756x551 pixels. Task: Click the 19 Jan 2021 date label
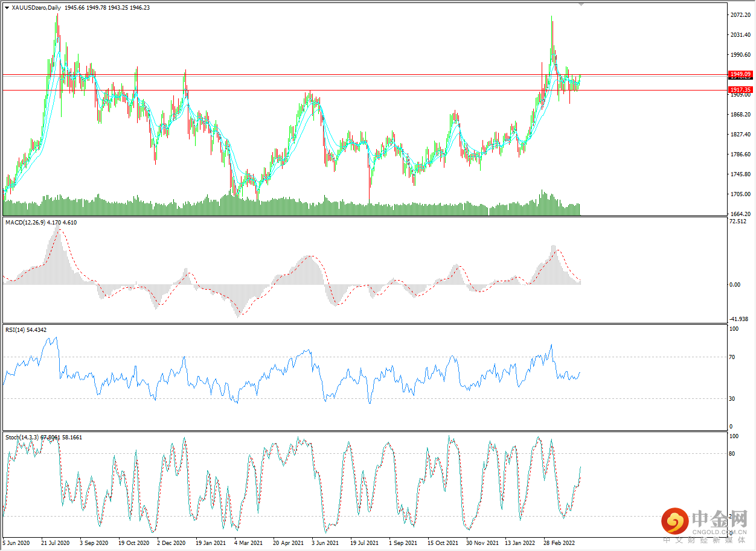click(x=211, y=543)
